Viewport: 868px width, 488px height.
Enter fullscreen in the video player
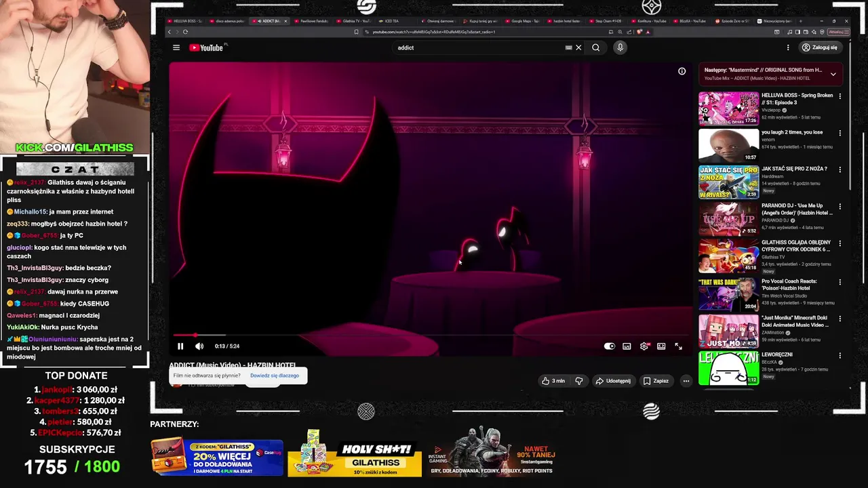coord(678,346)
